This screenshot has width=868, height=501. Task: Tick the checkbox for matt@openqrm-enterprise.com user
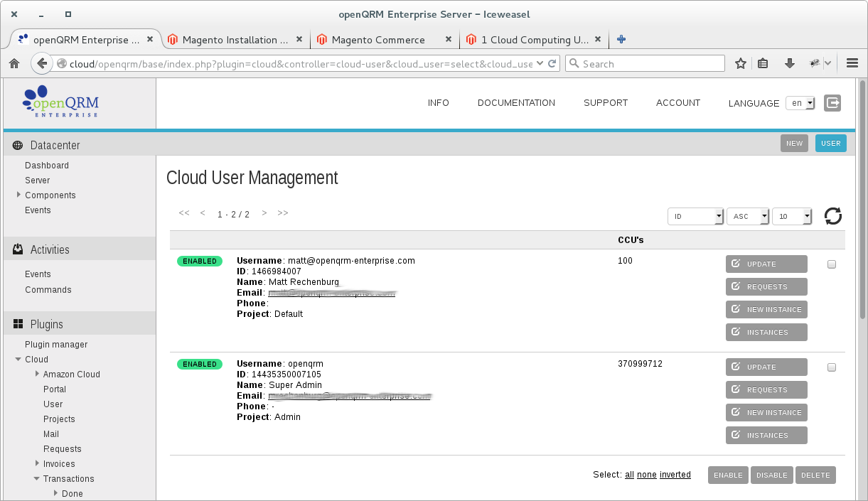pyautogui.click(x=832, y=264)
